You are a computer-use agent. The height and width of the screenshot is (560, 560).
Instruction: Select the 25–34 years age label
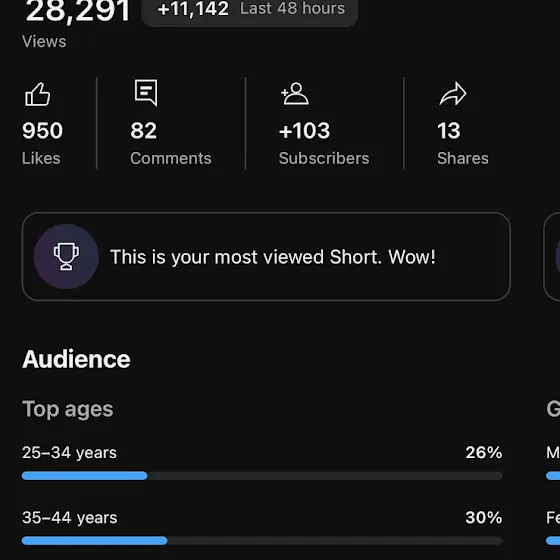(69, 453)
